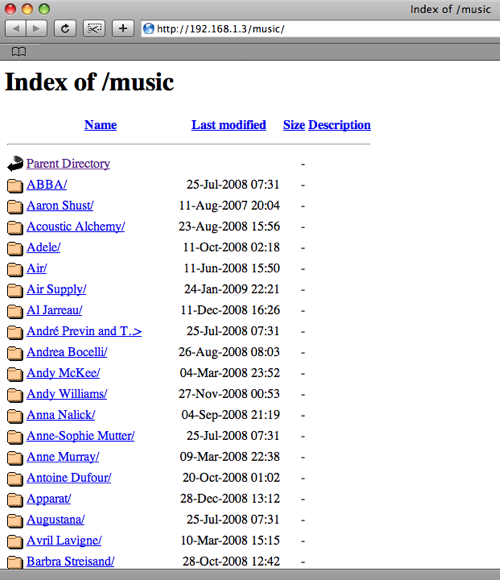Screen dimensions: 500x580
Task: Sort the listing by the Name column
Action: 101,125
